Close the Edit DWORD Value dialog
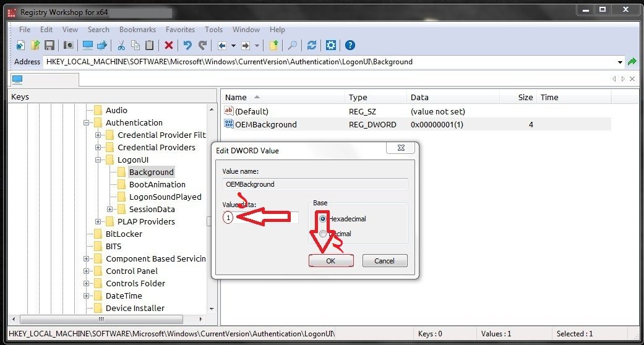The image size is (644, 345). click(x=401, y=148)
